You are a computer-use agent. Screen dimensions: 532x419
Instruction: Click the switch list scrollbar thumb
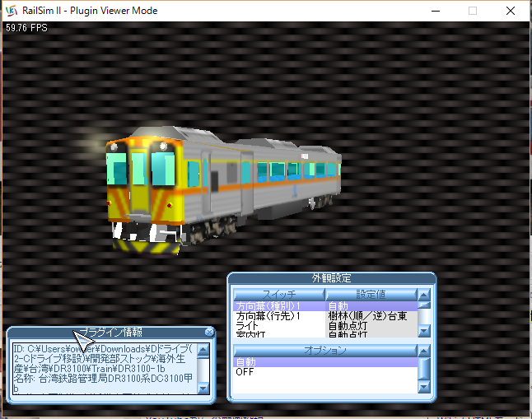(424, 305)
